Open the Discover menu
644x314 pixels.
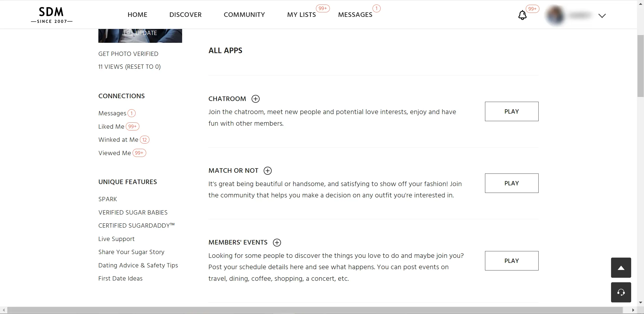[x=185, y=15]
